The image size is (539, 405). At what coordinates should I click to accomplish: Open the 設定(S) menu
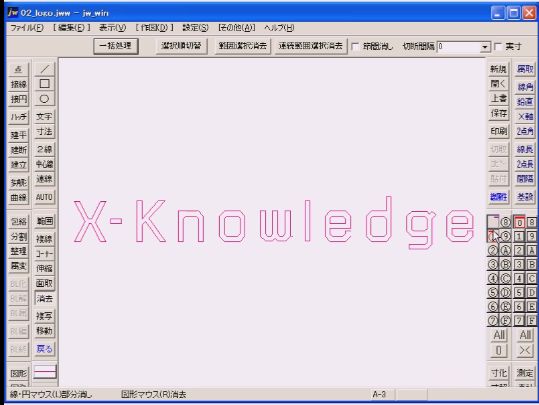tap(195, 28)
